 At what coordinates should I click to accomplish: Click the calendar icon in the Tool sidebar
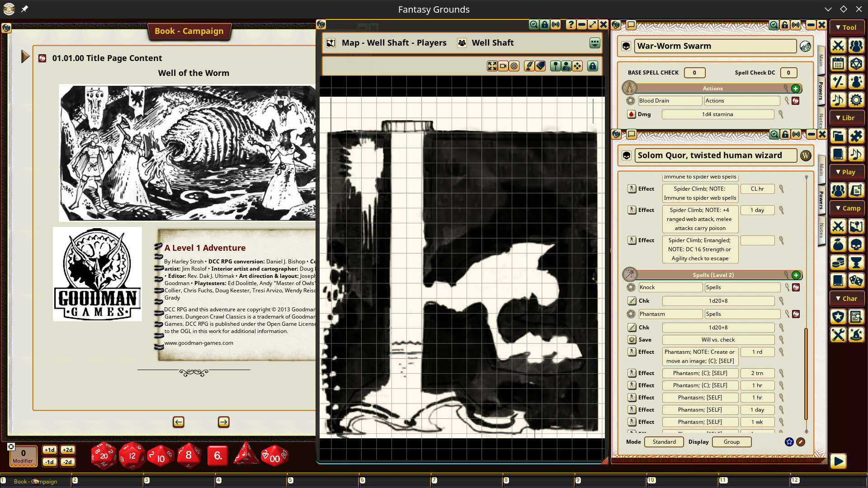(838, 63)
